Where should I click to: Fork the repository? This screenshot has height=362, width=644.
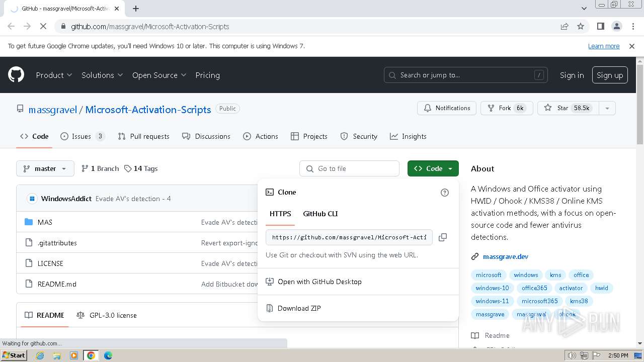click(507, 108)
